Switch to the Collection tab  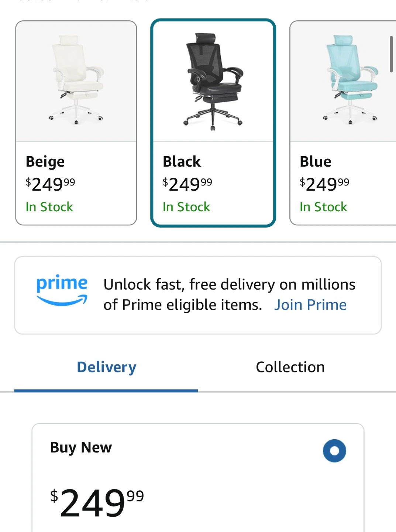[x=290, y=367]
